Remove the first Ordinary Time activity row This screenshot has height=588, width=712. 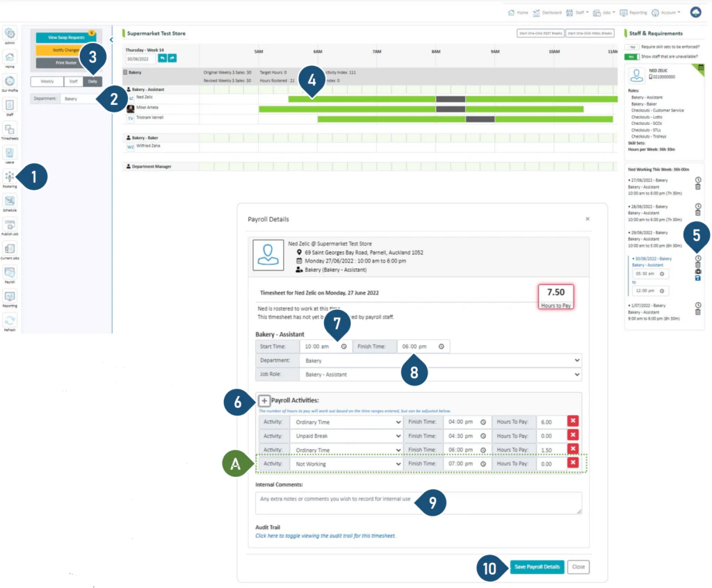(573, 421)
